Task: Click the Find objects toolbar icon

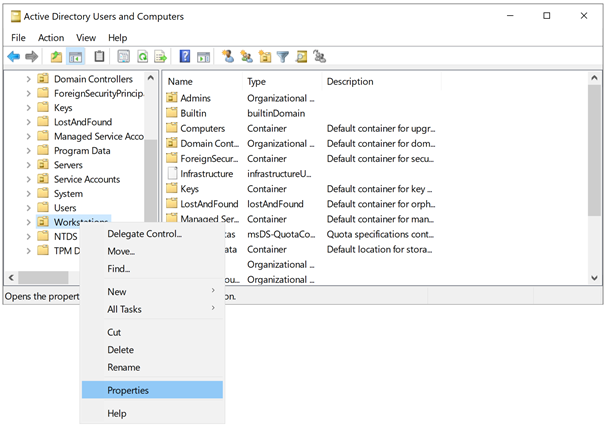Action: pyautogui.click(x=301, y=57)
